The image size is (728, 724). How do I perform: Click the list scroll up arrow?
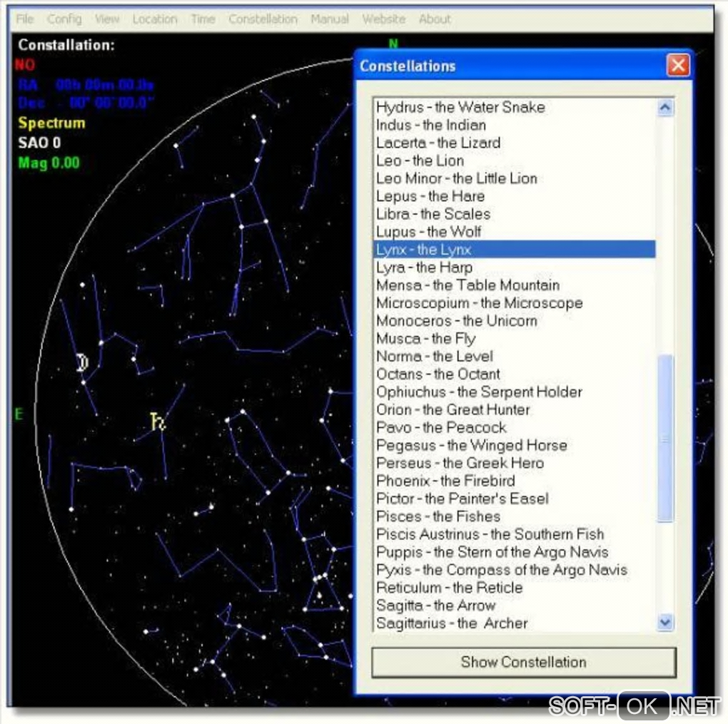click(x=665, y=108)
